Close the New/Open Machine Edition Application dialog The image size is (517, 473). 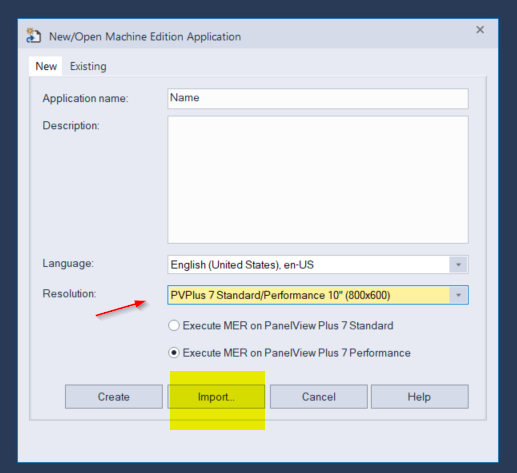(480, 30)
